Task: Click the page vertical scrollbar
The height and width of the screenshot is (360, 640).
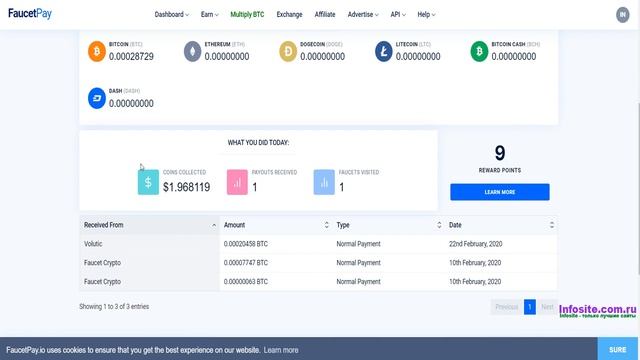Action: click(638, 188)
